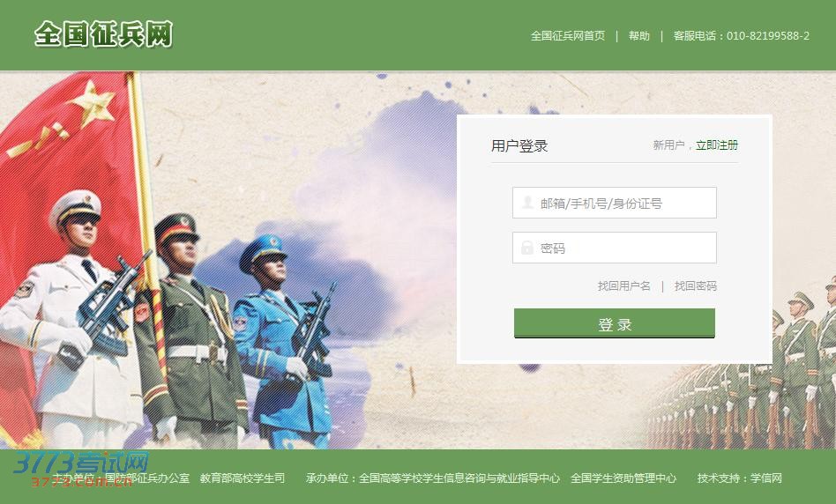
Task: Follow the 立即注册 registration link
Action: click(717, 145)
